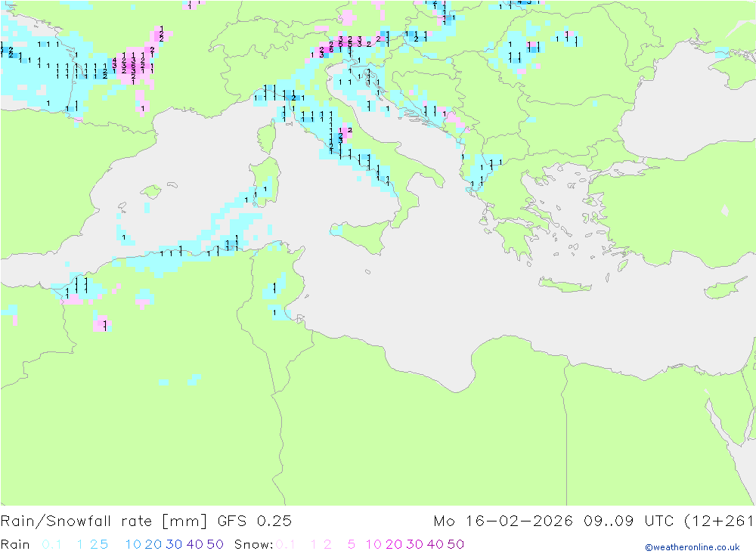
Task: Click the date text 'Mo 16-02-2026'
Action: coord(503,522)
